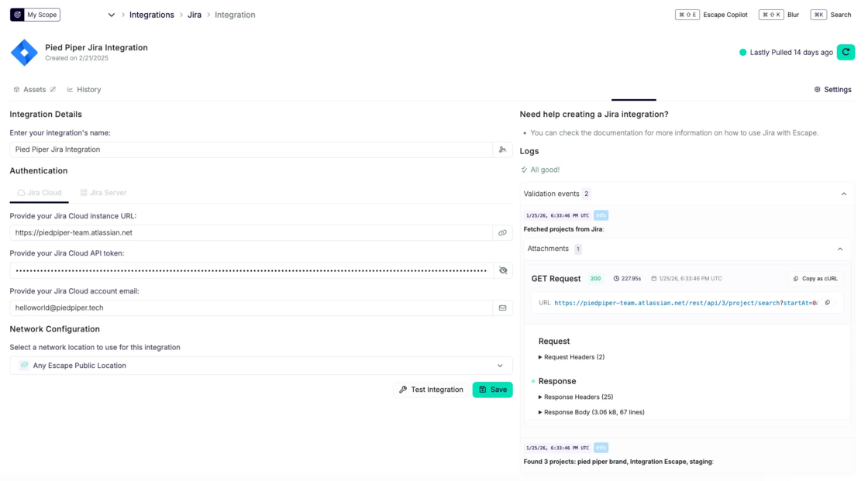Click the Attachments count badge 1

click(578, 249)
